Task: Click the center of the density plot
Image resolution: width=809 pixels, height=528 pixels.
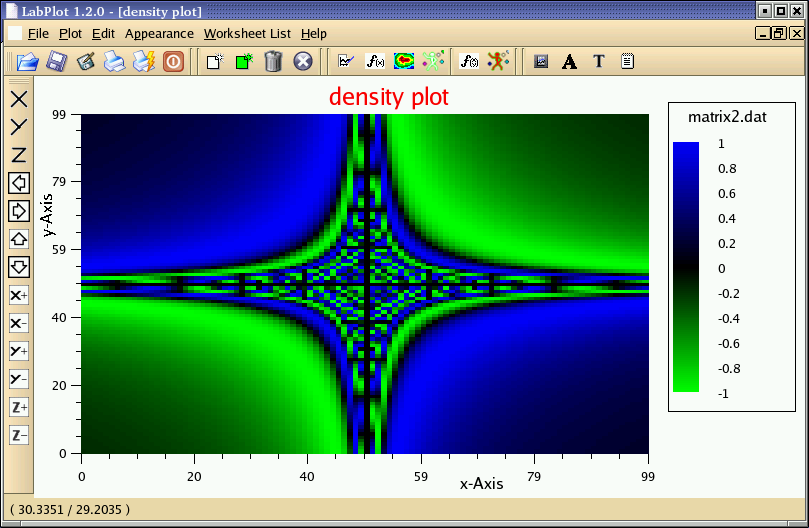Action: [365, 284]
